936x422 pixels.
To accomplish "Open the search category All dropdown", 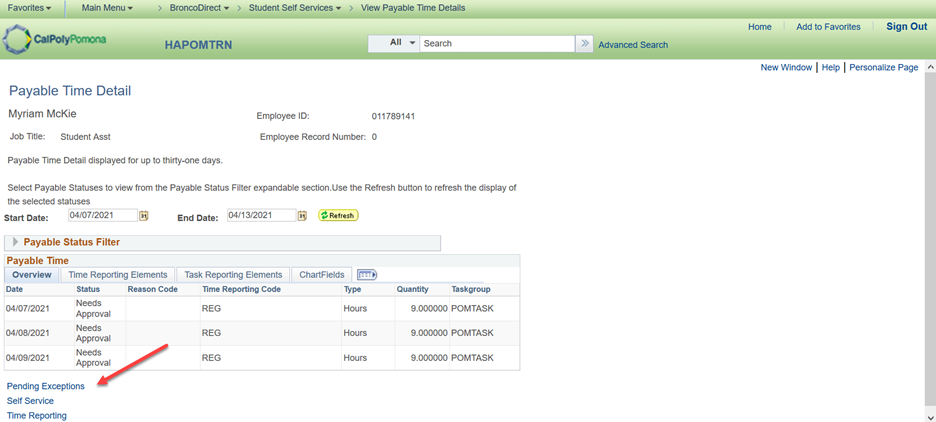I will [x=393, y=44].
